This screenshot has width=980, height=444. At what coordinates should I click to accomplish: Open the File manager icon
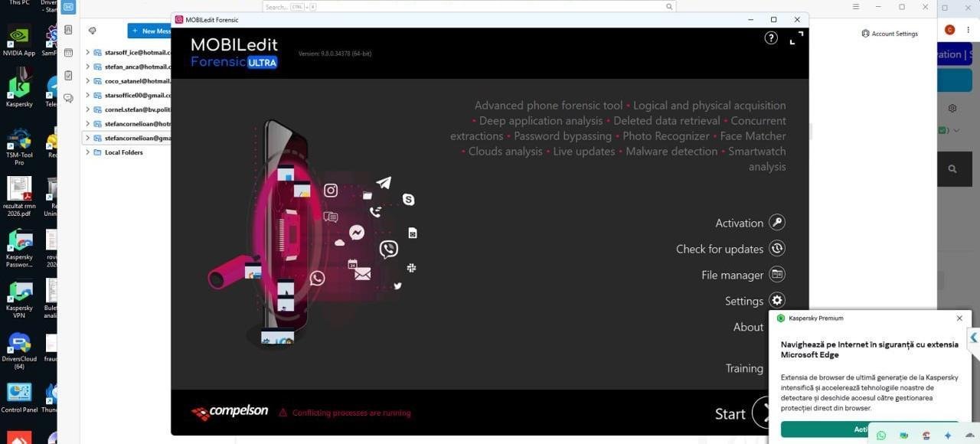pyautogui.click(x=777, y=275)
